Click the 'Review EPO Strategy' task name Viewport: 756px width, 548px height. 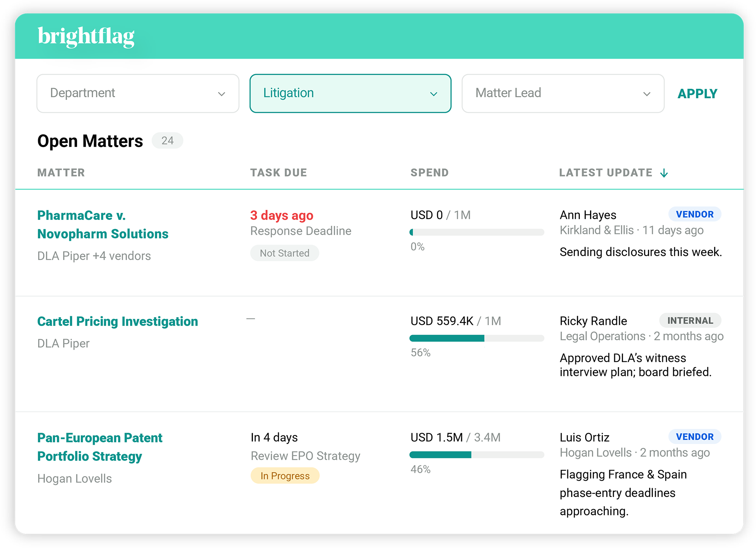pos(306,456)
